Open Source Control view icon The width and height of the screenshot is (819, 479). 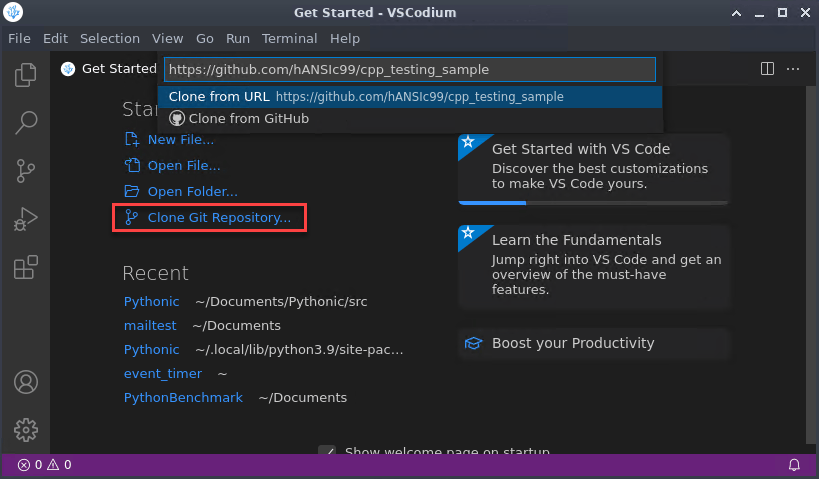[x=26, y=171]
